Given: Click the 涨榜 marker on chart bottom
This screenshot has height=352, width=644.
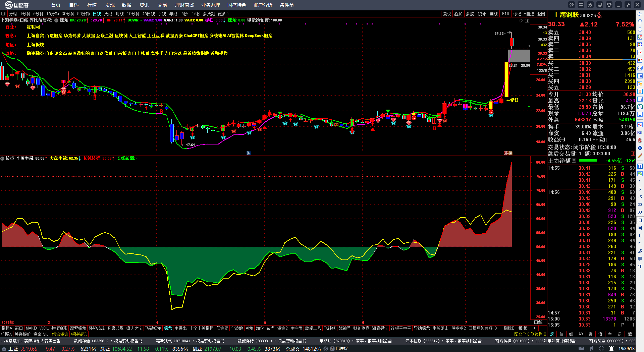Looking at the screenshot, I should (508, 153).
